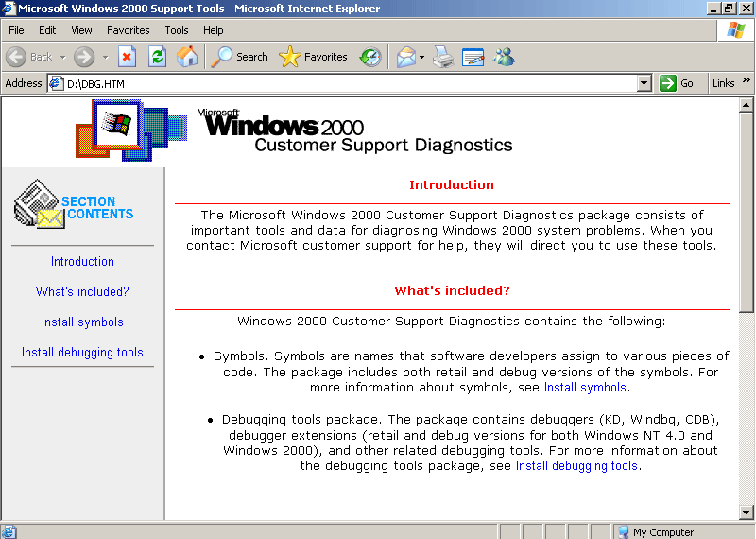Expand the address bar dropdown arrow
The image size is (756, 539).
coord(644,83)
